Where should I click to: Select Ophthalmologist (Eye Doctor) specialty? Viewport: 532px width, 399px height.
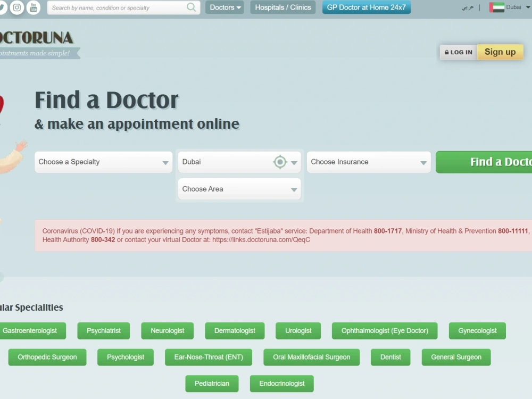385,331
